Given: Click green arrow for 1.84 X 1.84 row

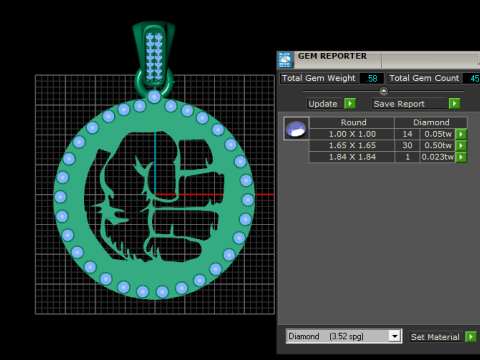Looking at the screenshot, I should coord(461,157).
